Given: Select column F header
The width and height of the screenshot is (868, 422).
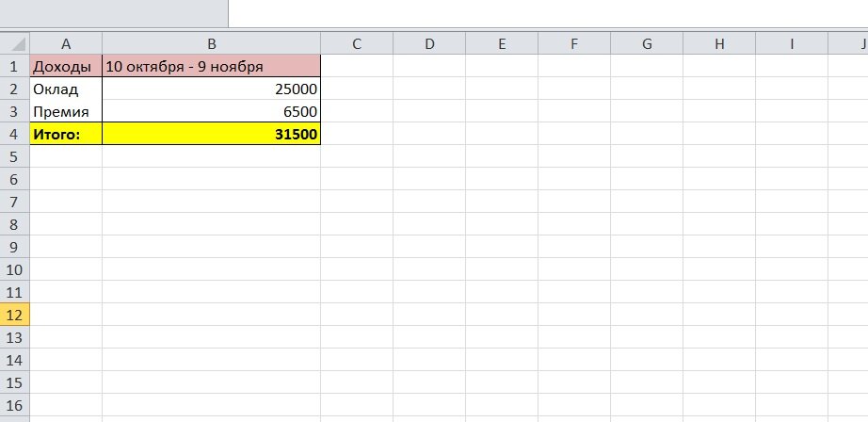Looking at the screenshot, I should click(574, 43).
